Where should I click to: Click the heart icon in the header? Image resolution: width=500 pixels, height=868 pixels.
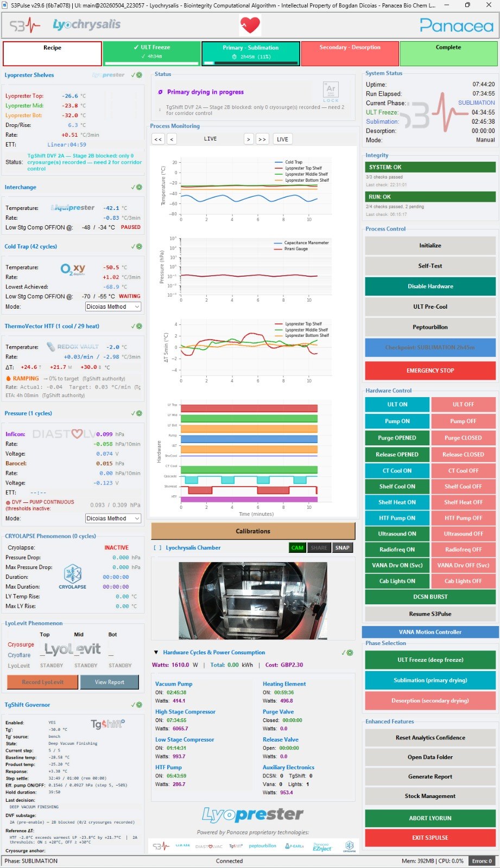point(250,25)
